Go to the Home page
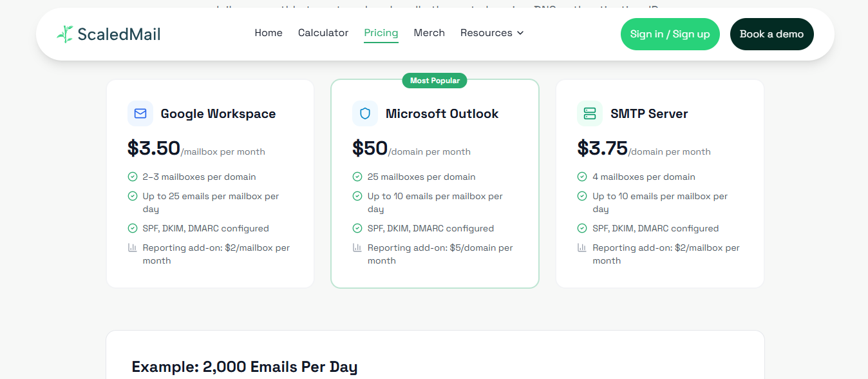The width and height of the screenshot is (868, 379). click(269, 33)
